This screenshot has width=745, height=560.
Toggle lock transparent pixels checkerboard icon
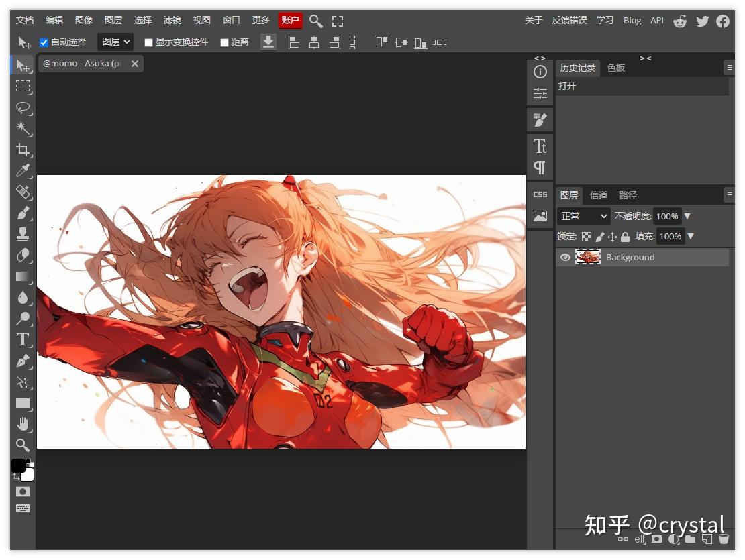tap(587, 237)
